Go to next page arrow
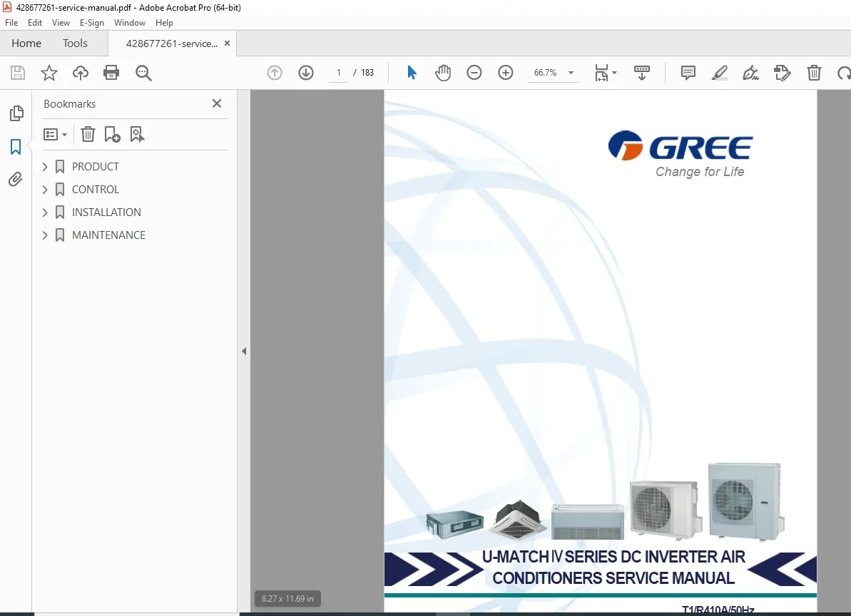 [306, 73]
